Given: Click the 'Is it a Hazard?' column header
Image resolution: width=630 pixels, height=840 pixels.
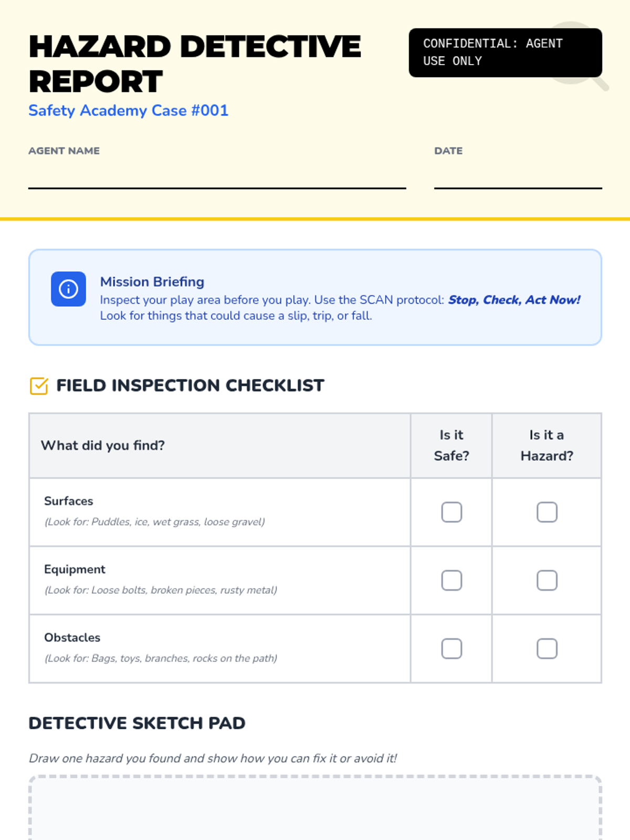Looking at the screenshot, I should click(547, 445).
